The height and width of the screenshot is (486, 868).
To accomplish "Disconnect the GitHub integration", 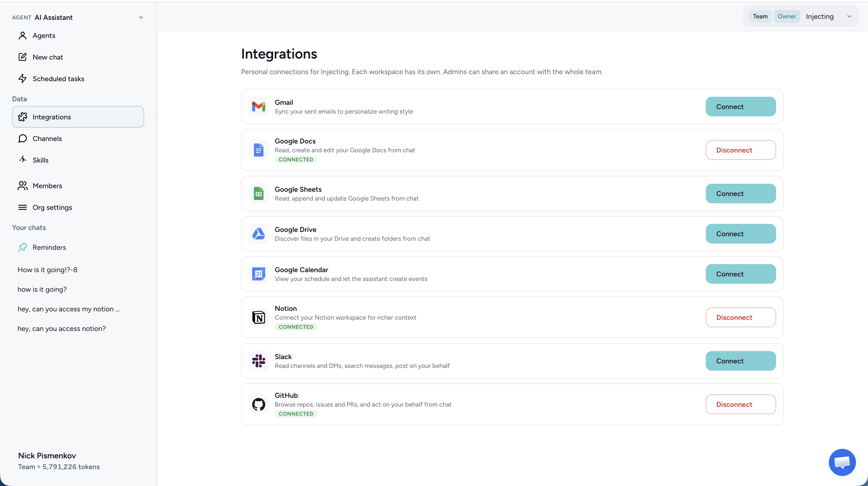I will pos(741,404).
